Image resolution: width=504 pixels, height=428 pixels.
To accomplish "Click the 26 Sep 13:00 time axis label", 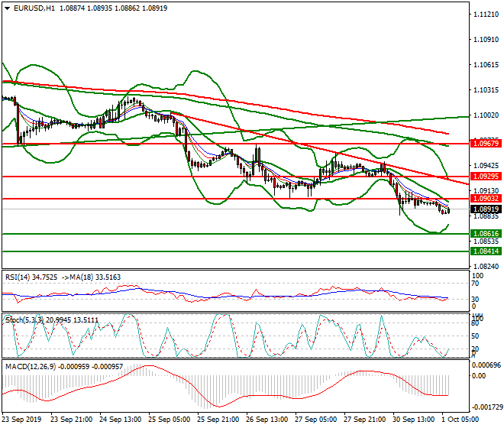I will 267,420.
